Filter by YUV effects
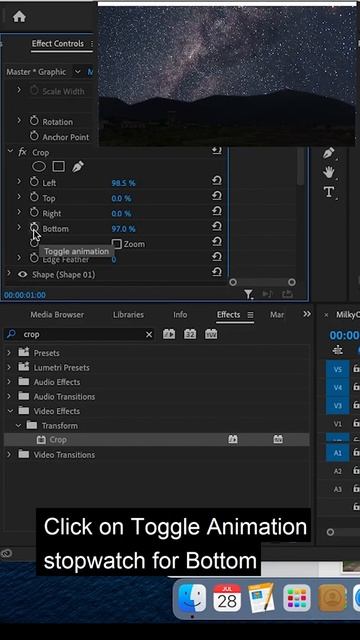Image resolution: width=360 pixels, height=640 pixels. coord(211,334)
